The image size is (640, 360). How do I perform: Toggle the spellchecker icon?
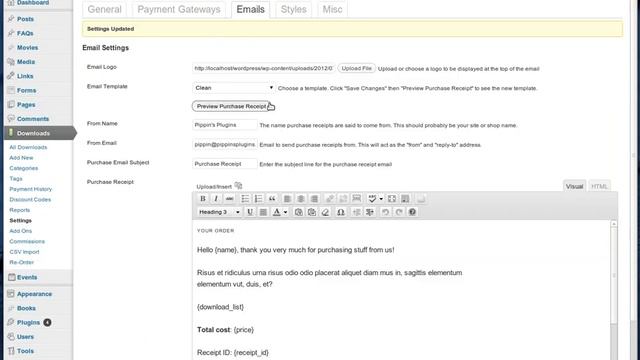[x=372, y=199]
